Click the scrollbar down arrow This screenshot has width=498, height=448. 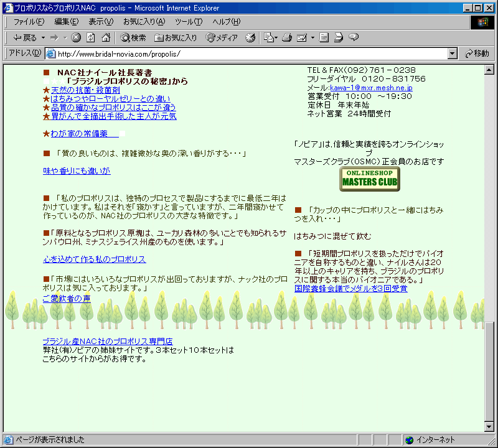(489, 427)
